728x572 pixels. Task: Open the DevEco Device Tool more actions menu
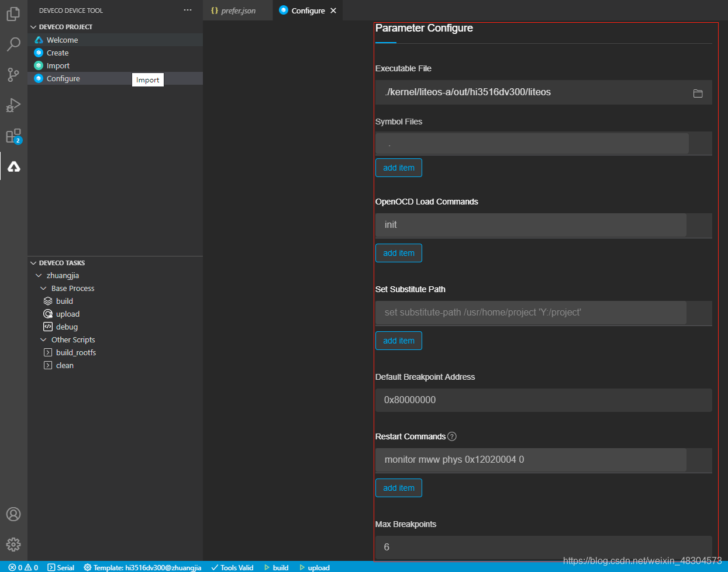pyautogui.click(x=188, y=10)
